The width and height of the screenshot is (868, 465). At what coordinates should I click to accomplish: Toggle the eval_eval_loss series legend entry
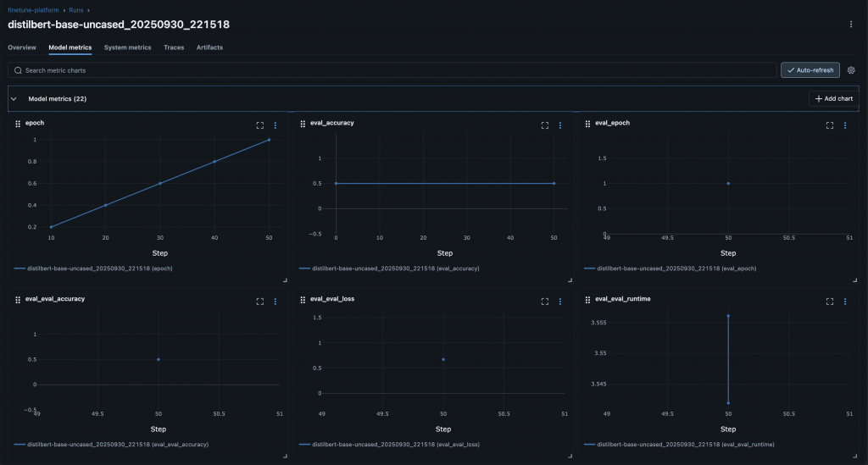tap(389, 445)
